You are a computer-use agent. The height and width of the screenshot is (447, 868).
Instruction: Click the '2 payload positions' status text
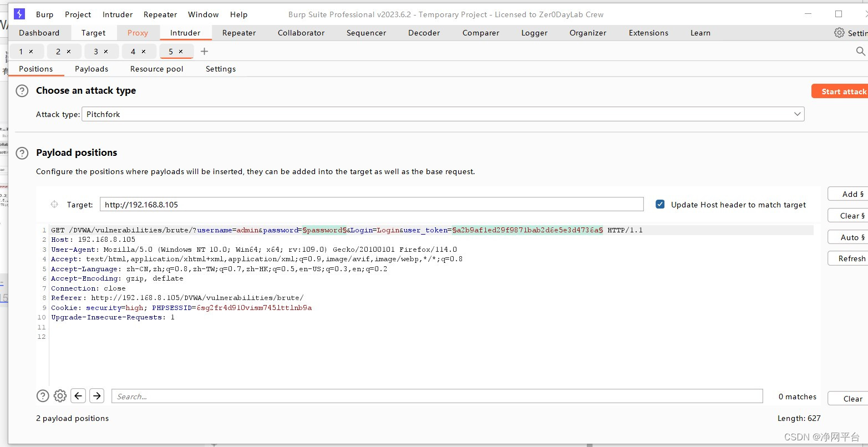[72, 418]
